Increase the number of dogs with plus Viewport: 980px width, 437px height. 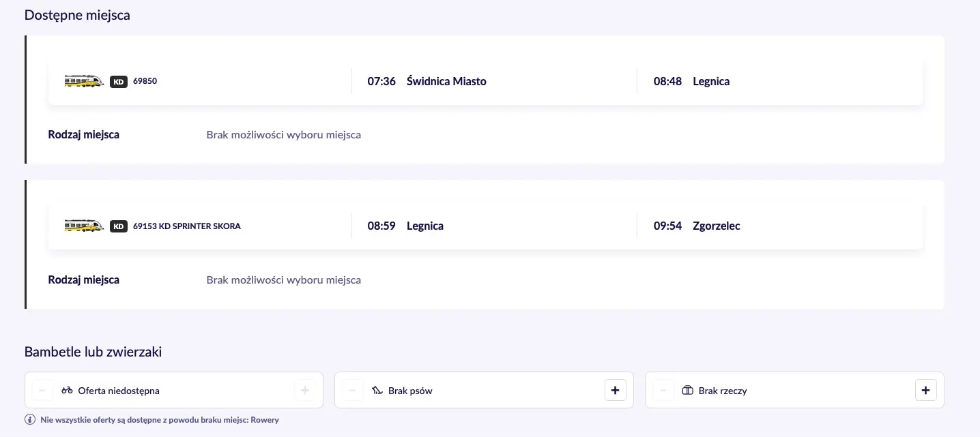coord(616,391)
